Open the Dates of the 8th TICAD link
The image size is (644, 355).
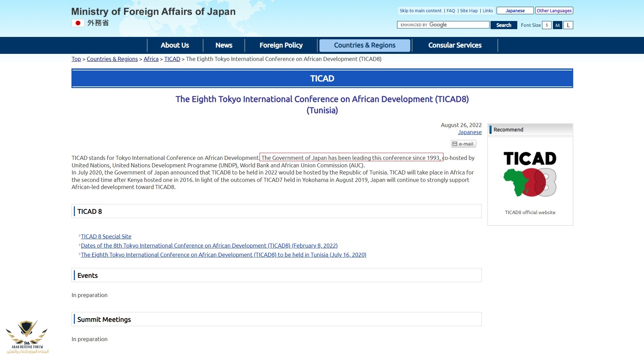click(x=209, y=246)
